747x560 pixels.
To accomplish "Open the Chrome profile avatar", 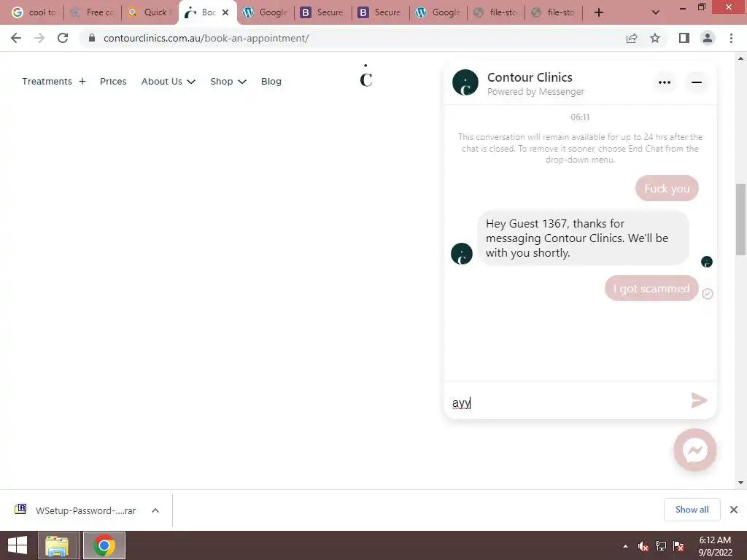I will point(708,38).
